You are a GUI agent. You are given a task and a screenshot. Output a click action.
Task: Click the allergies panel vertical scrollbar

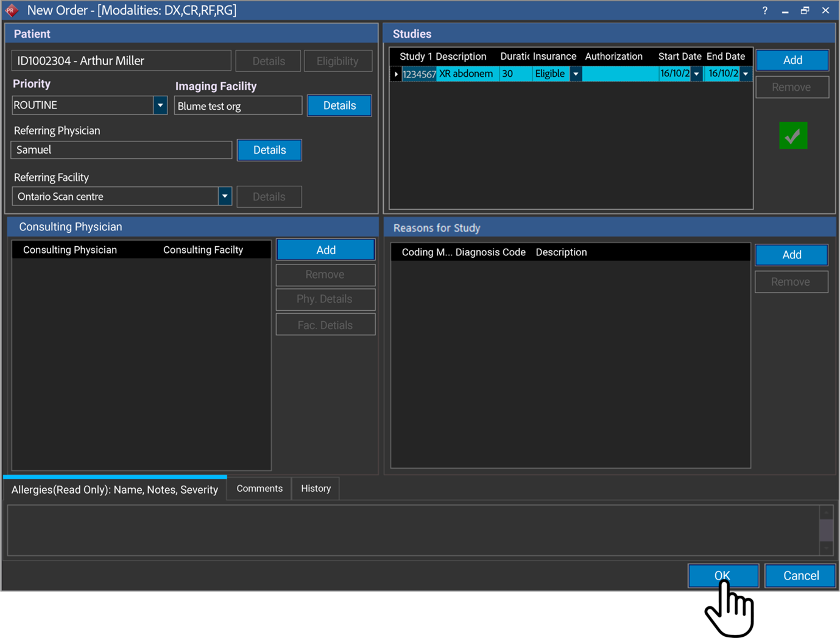[825, 530]
